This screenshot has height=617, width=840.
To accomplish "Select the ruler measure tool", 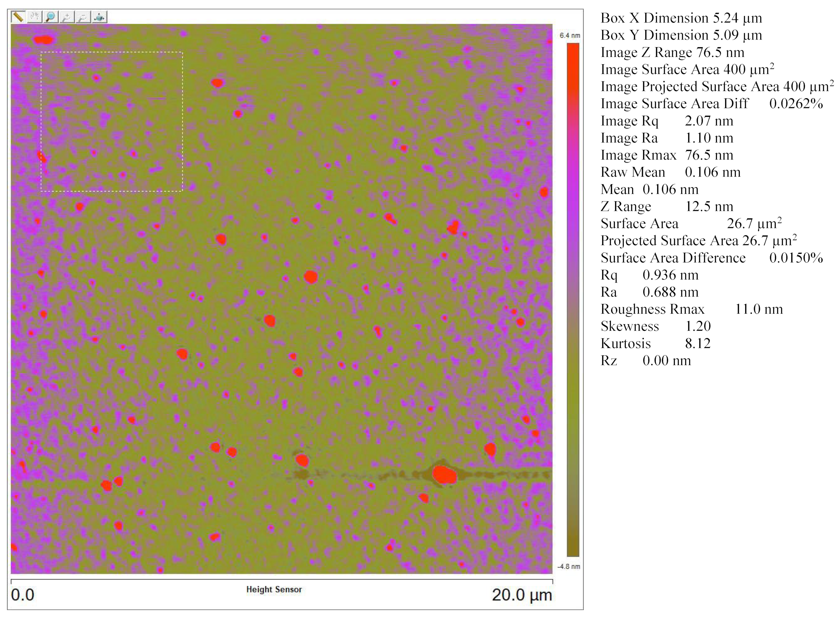I will (18, 17).
